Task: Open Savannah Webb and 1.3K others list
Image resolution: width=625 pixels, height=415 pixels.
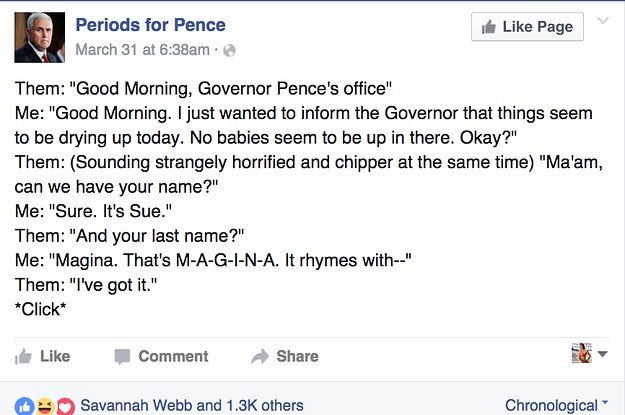Action: [x=192, y=405]
